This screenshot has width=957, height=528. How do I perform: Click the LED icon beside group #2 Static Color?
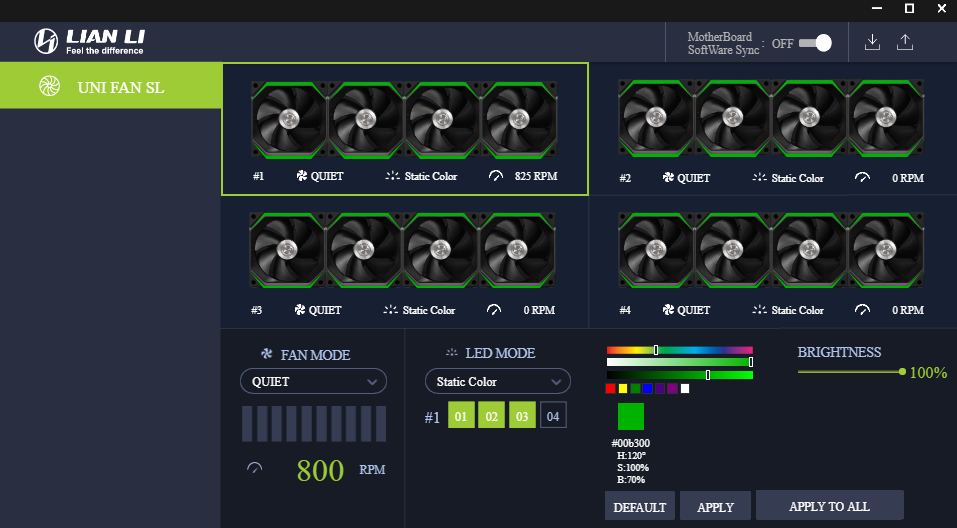pyautogui.click(x=759, y=178)
